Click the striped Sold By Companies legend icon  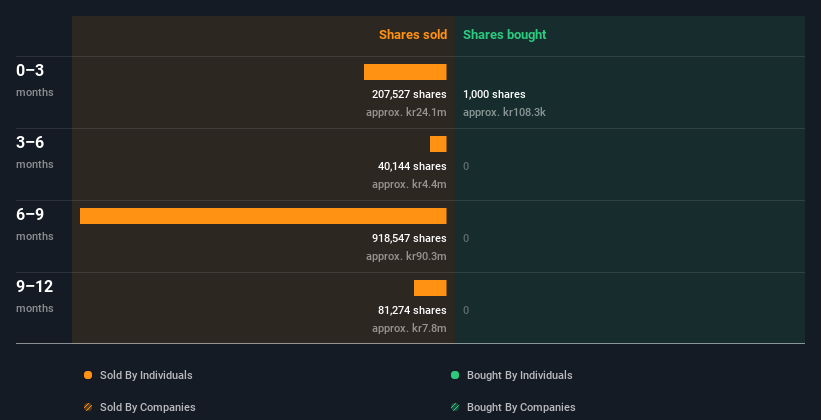[88, 407]
